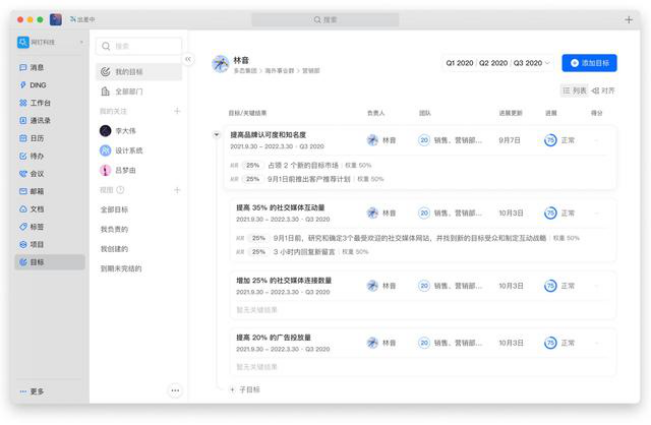Click the plus icon in title bar
This screenshot has height=425, width=651.
[x=629, y=20]
